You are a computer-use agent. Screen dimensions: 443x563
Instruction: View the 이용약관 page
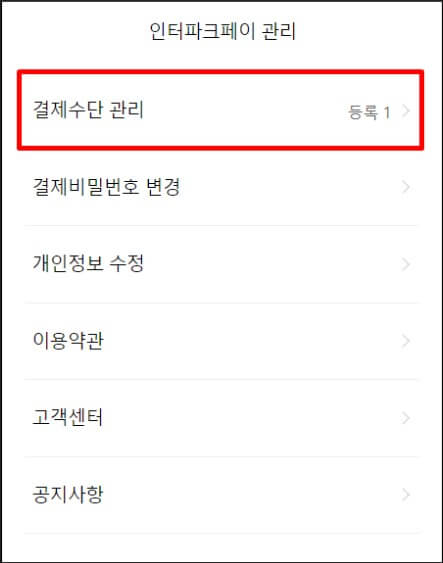point(221,341)
